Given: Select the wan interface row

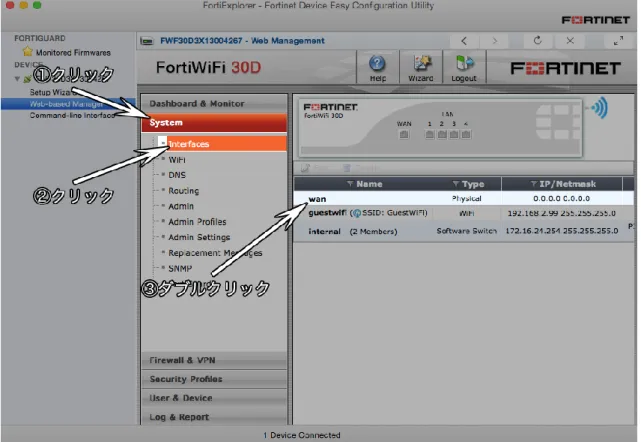Looking at the screenshot, I should click(464, 199).
